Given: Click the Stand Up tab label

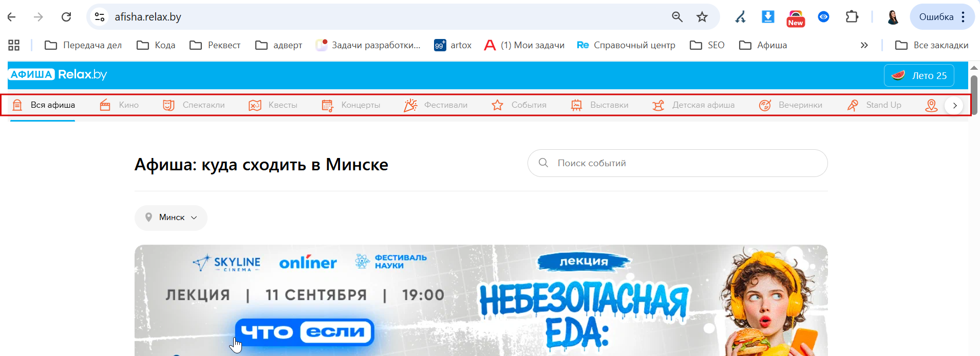Looking at the screenshot, I should click(883, 105).
